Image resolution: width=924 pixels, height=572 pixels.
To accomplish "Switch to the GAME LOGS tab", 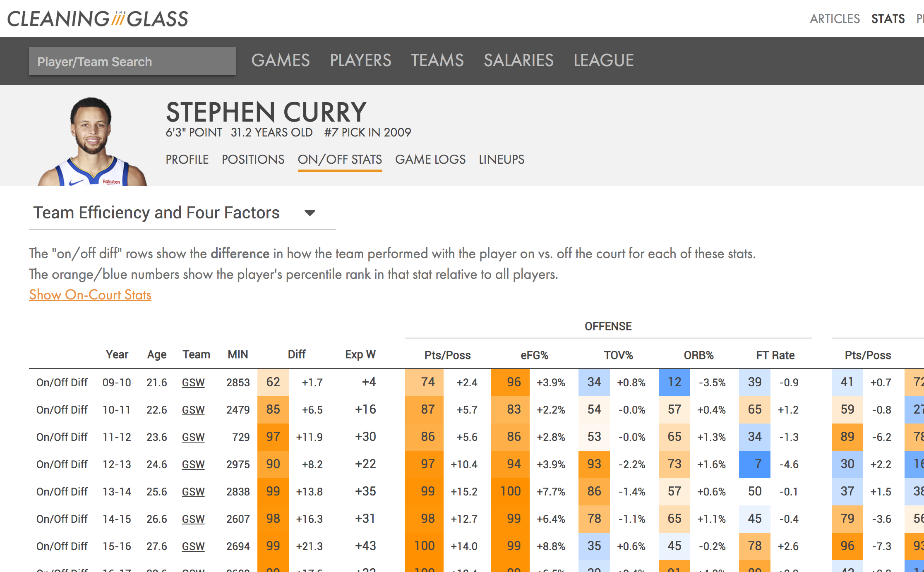I will pyautogui.click(x=430, y=160).
